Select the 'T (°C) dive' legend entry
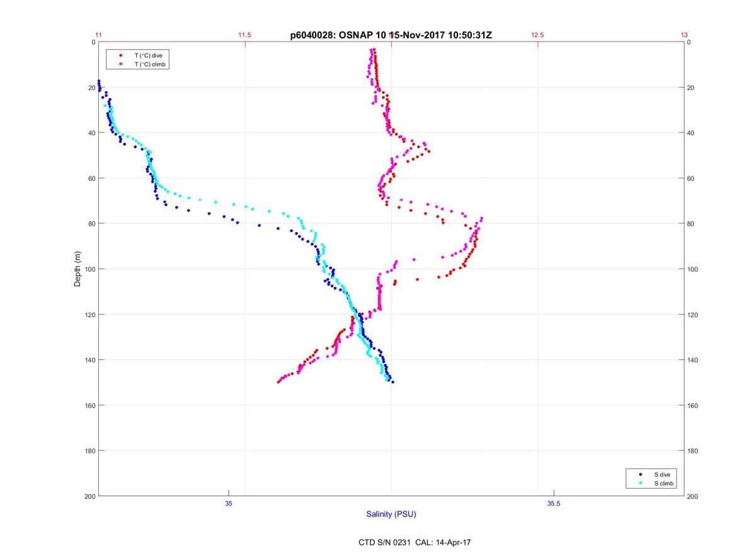756x558 pixels. (148, 55)
